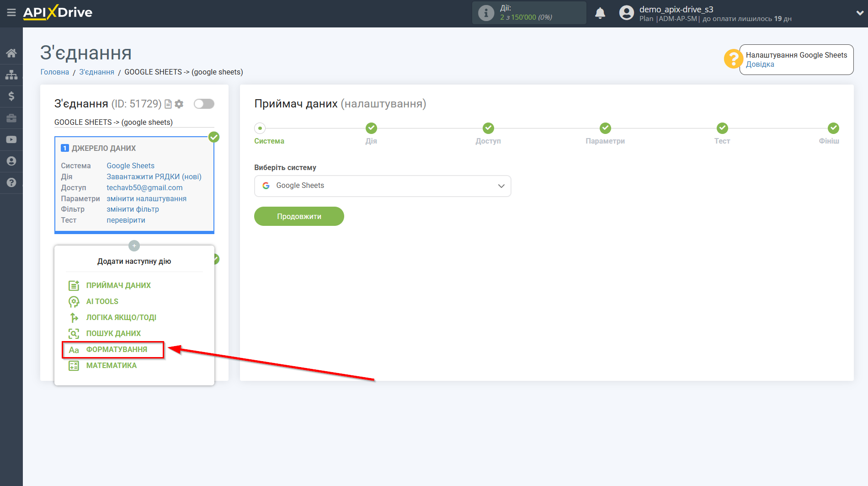Click перевірити test link
This screenshot has width=868, height=486.
click(x=126, y=220)
